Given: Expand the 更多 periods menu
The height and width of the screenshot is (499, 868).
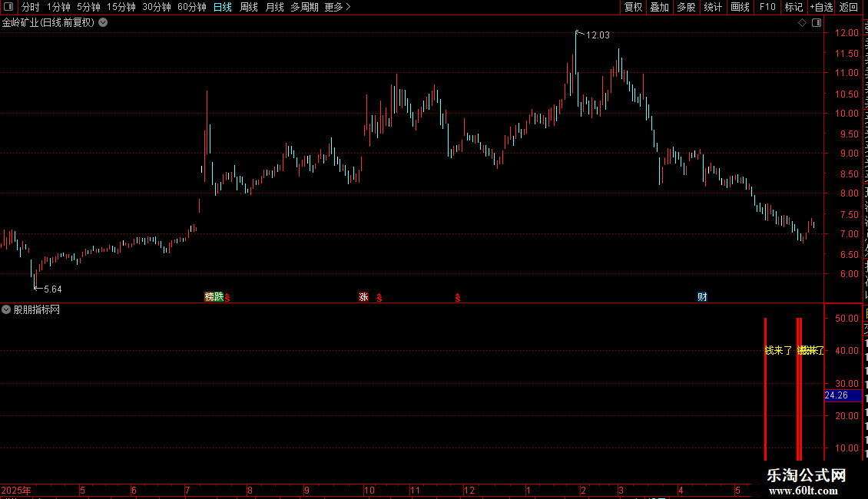Looking at the screenshot, I should [x=337, y=7].
